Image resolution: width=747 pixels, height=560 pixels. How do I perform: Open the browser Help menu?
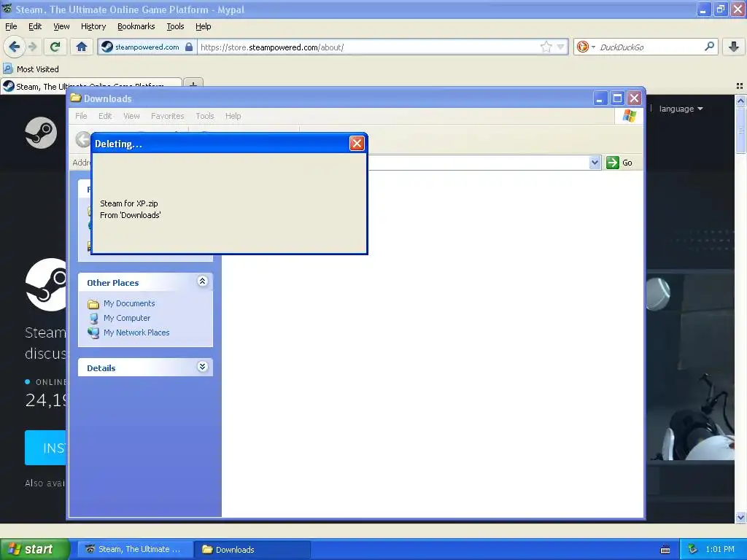pyautogui.click(x=203, y=26)
